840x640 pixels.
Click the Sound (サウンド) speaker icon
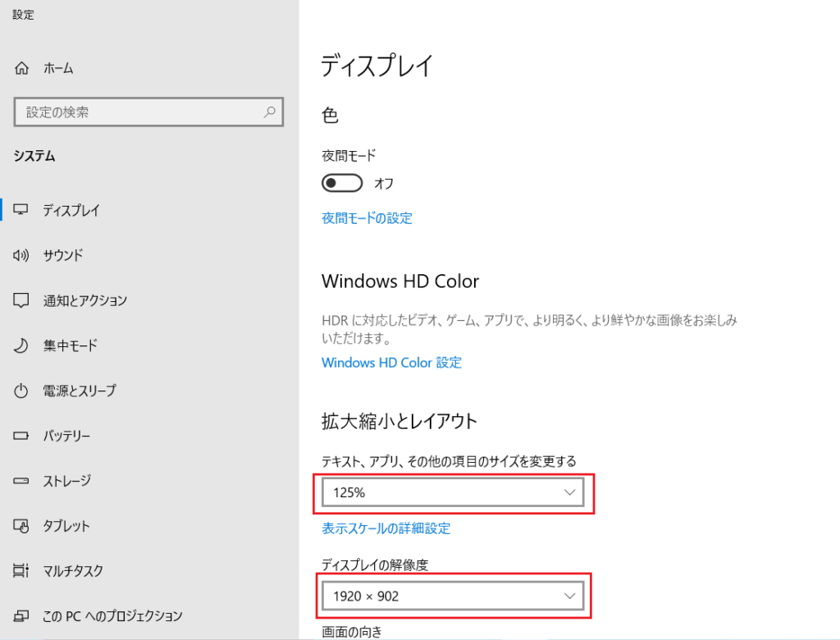(22, 255)
